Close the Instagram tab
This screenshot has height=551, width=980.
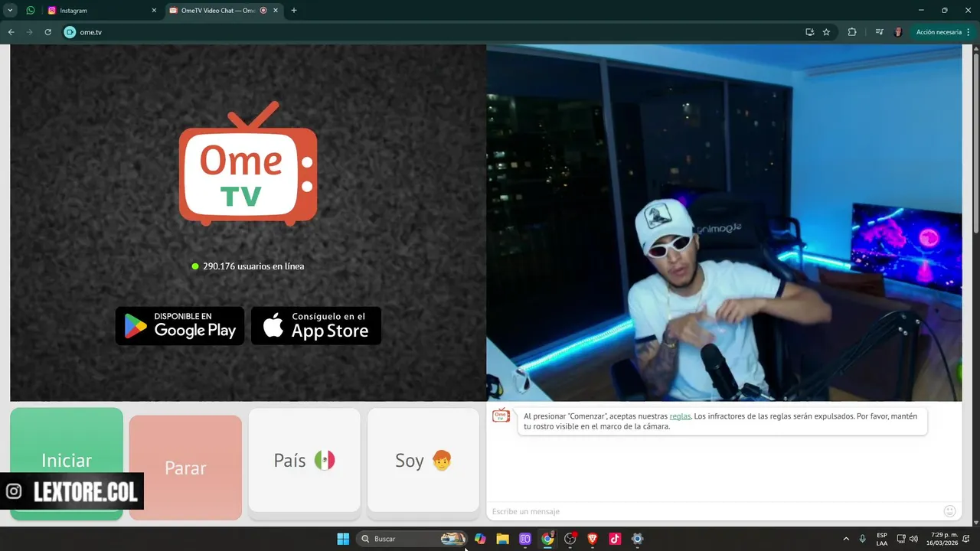154,11
